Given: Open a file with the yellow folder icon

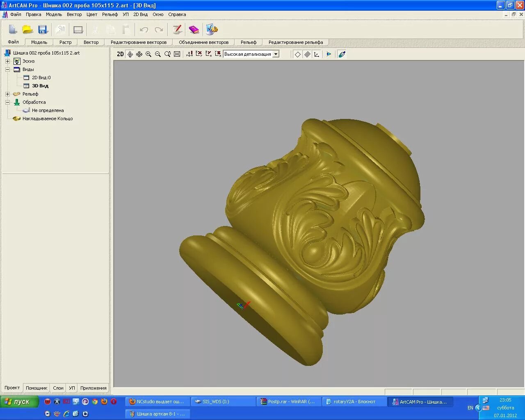Looking at the screenshot, I should [27, 30].
